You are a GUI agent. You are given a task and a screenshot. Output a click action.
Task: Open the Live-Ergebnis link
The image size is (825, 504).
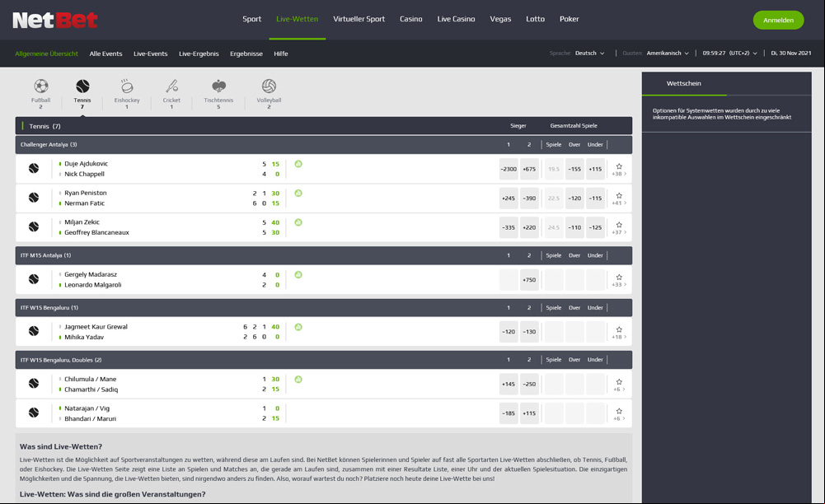pyautogui.click(x=199, y=54)
